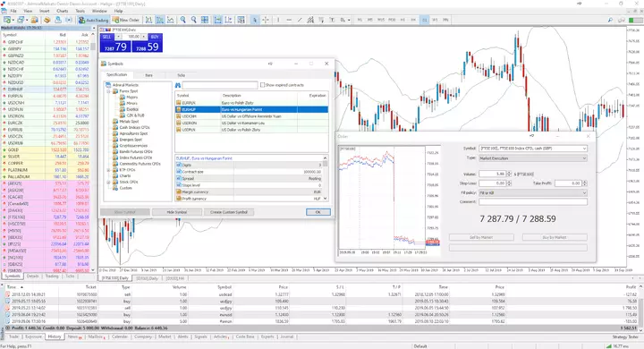Open the New Order toolbar button

click(x=126, y=20)
